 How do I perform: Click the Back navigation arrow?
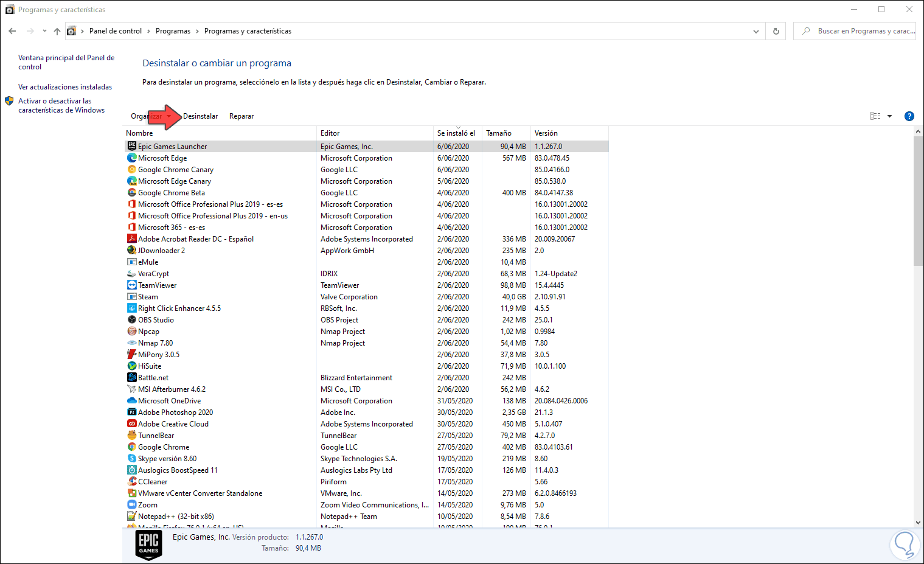click(12, 31)
